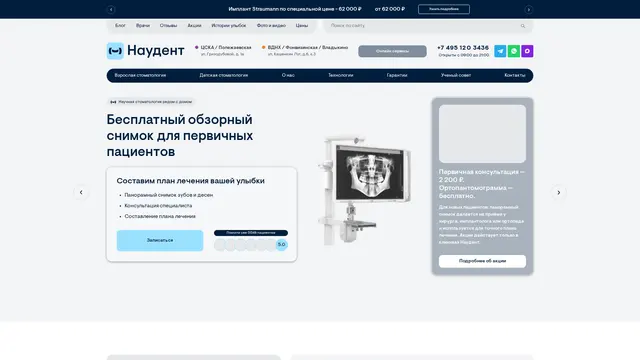
Task: Open the Контакты menu item
Action: 515,75
